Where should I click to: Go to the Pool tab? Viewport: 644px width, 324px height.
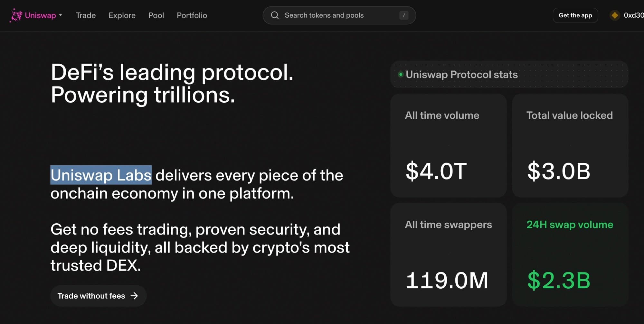point(156,15)
